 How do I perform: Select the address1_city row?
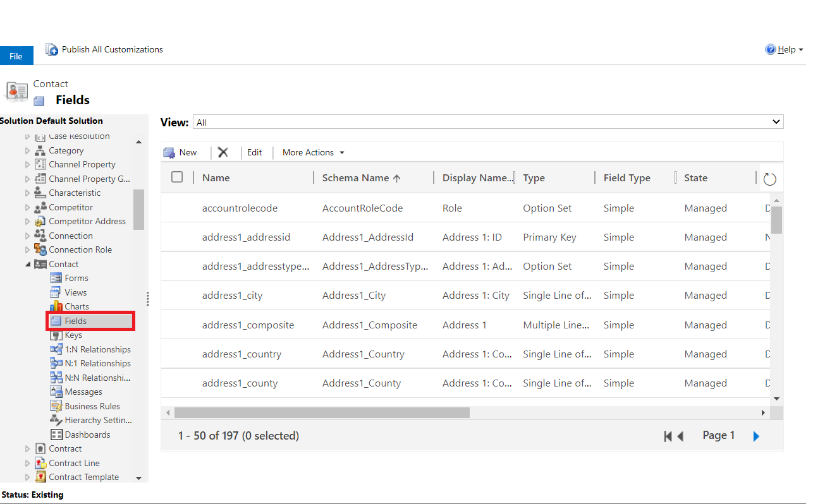(x=467, y=295)
